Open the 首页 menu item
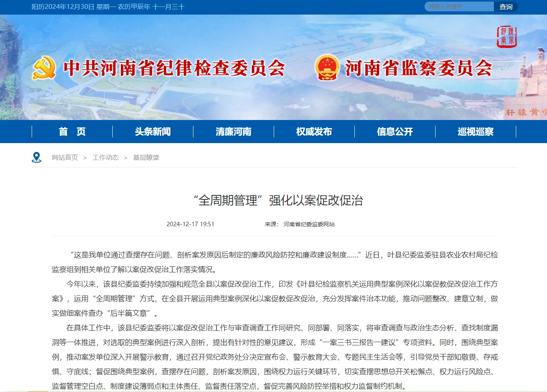The height and width of the screenshot is (392, 547). (72, 132)
